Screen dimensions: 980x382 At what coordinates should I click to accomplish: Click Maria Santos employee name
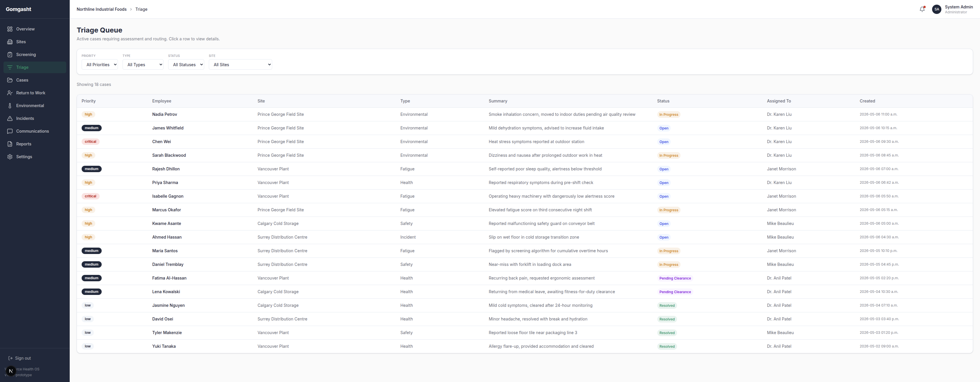pyautogui.click(x=165, y=251)
